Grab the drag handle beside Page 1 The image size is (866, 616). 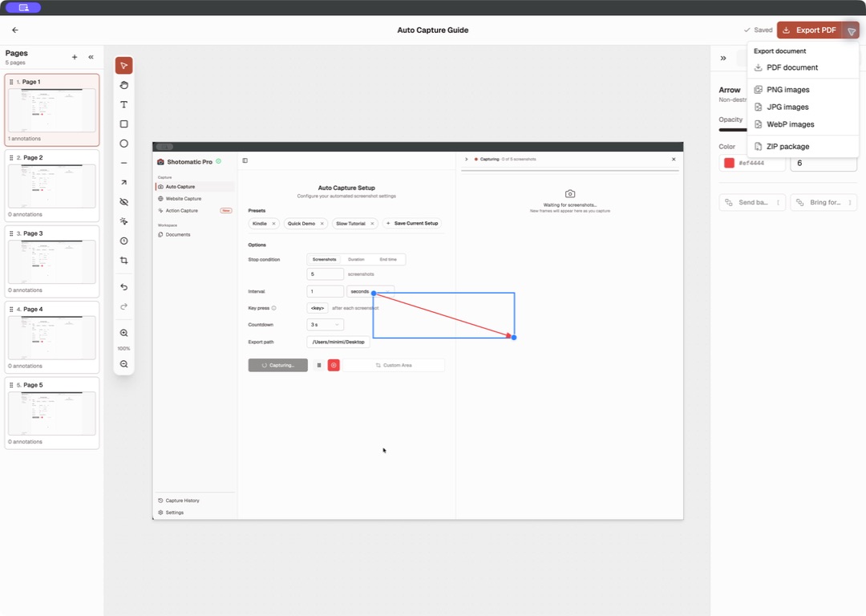tap(11, 82)
